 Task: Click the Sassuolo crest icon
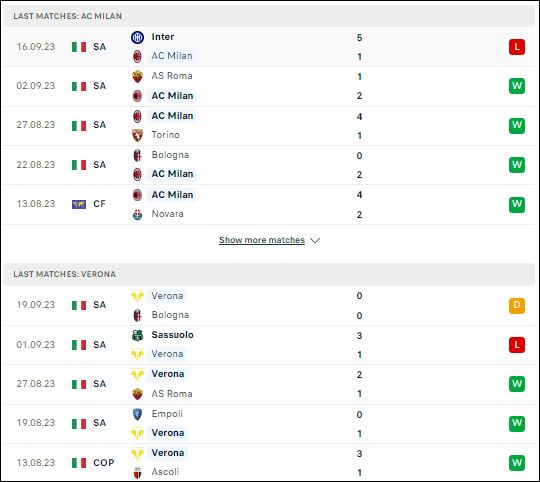tap(137, 335)
